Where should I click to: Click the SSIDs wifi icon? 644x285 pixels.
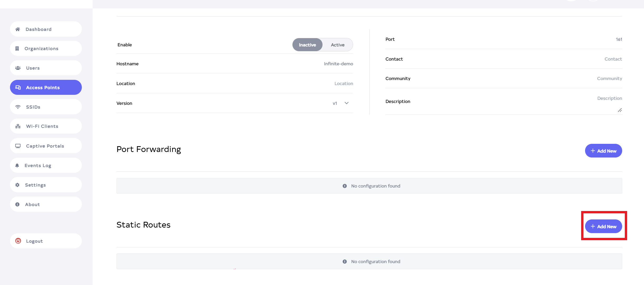coord(18,107)
